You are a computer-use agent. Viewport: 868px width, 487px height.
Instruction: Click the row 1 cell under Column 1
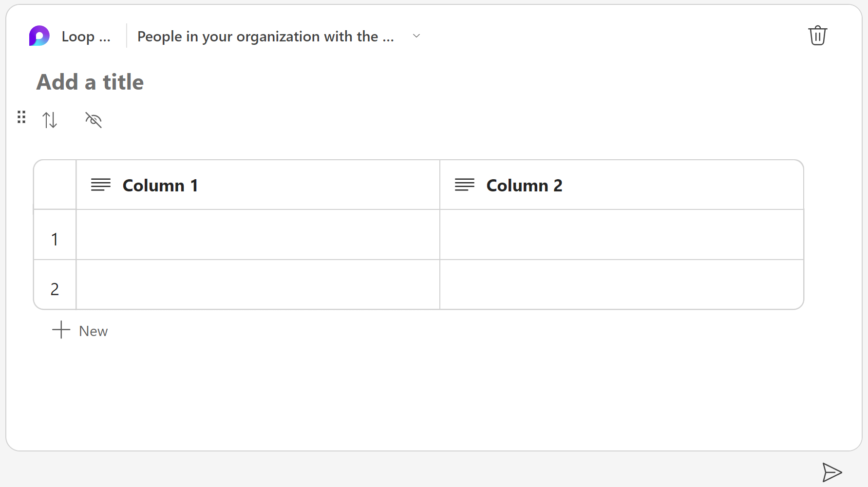click(x=258, y=235)
